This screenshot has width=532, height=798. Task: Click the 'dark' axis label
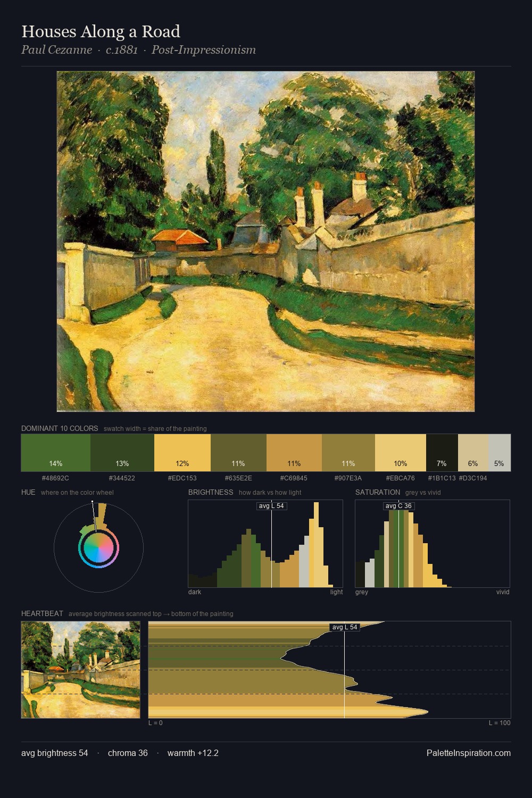click(195, 592)
